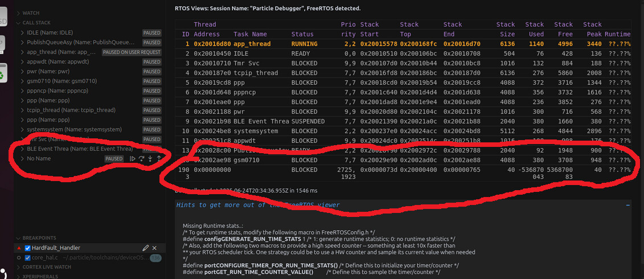The image size is (644, 279).
Task: Click the red triangle icon beside HardFault_Handler
Action: click(x=19, y=248)
